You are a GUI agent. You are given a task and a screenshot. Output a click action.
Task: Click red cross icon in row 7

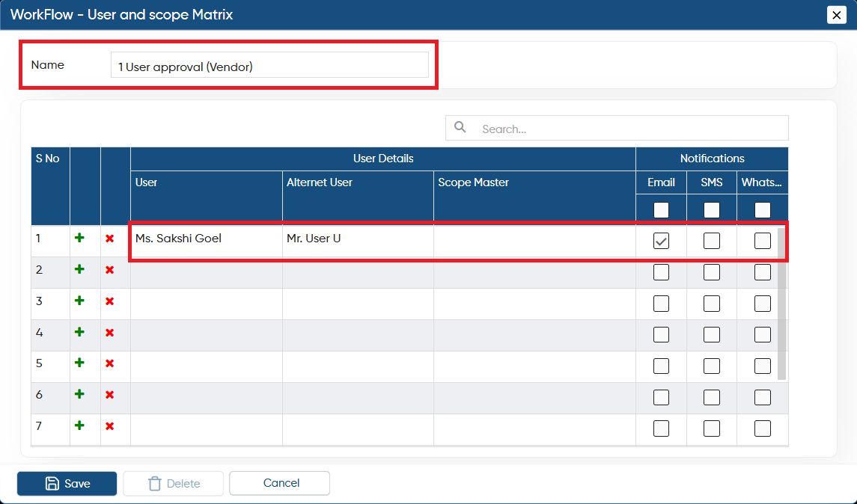110,426
